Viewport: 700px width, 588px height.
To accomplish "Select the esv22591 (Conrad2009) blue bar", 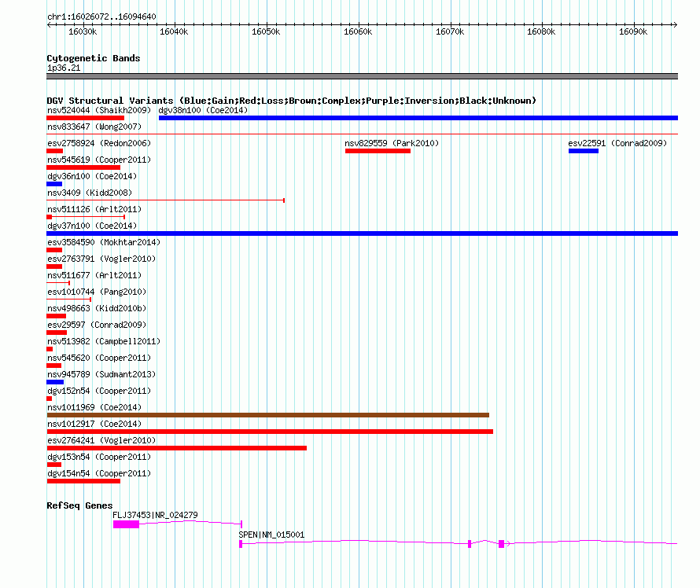I will pos(584,151).
